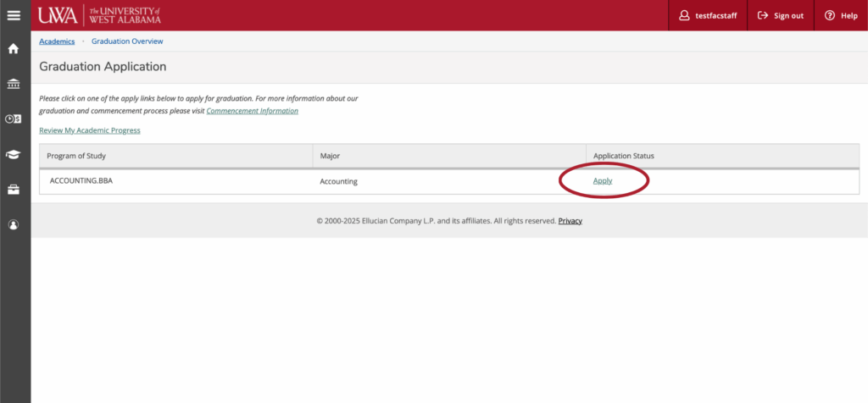Review My Academic Progress link
This screenshot has width=868, height=403.
(90, 130)
